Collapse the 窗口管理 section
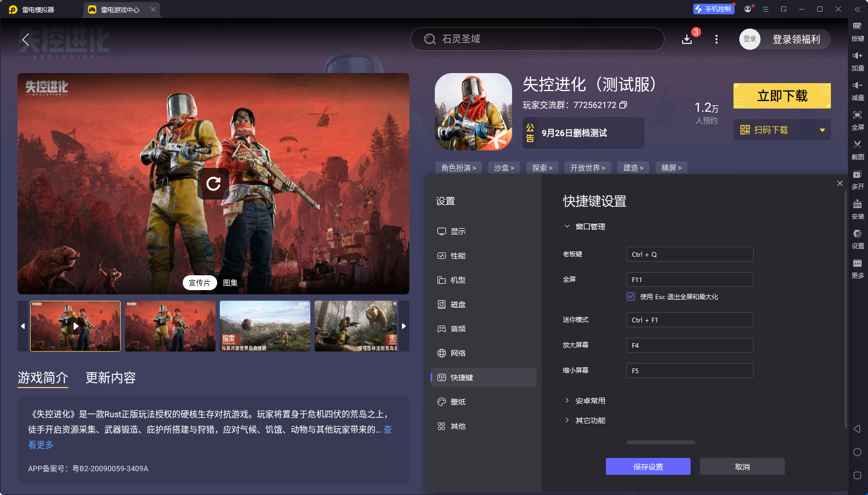The image size is (868, 495). pos(567,226)
